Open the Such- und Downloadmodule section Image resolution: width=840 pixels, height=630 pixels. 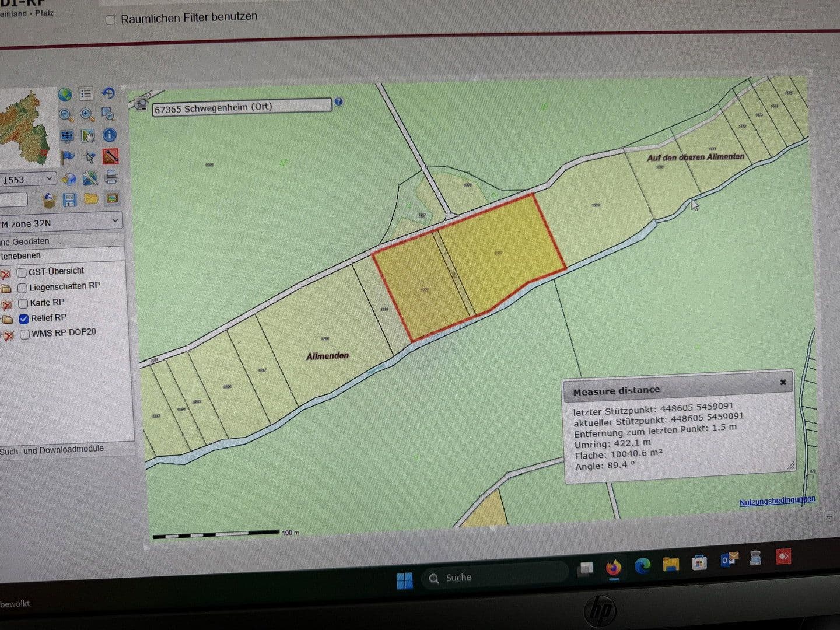(67, 449)
